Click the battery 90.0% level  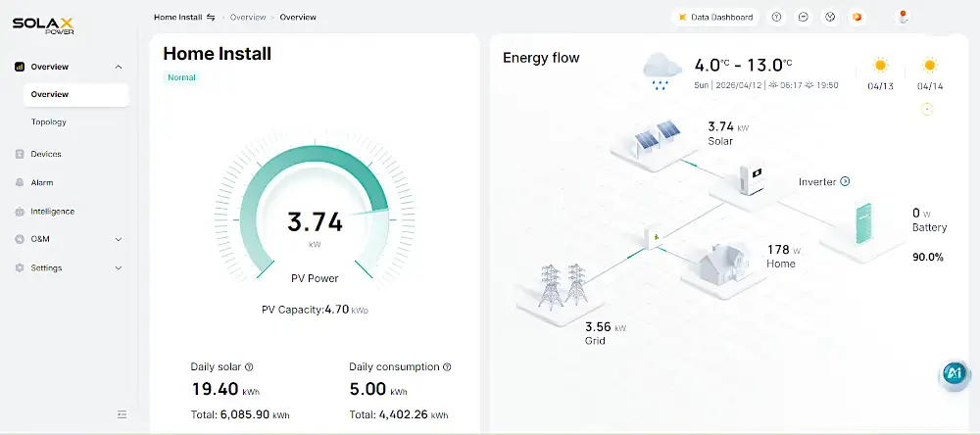(927, 257)
